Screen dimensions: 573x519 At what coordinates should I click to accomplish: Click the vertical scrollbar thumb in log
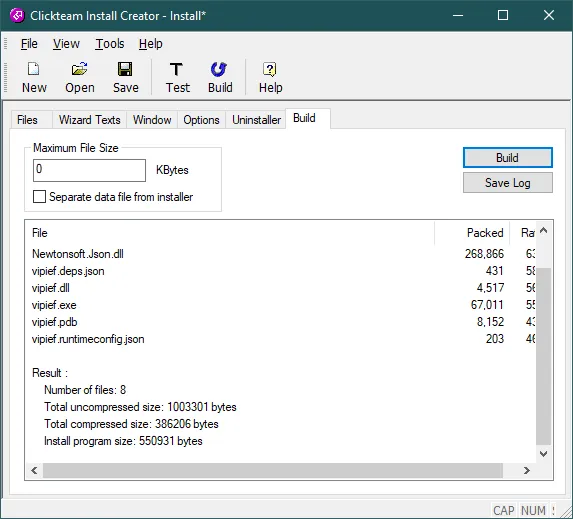(x=543, y=356)
